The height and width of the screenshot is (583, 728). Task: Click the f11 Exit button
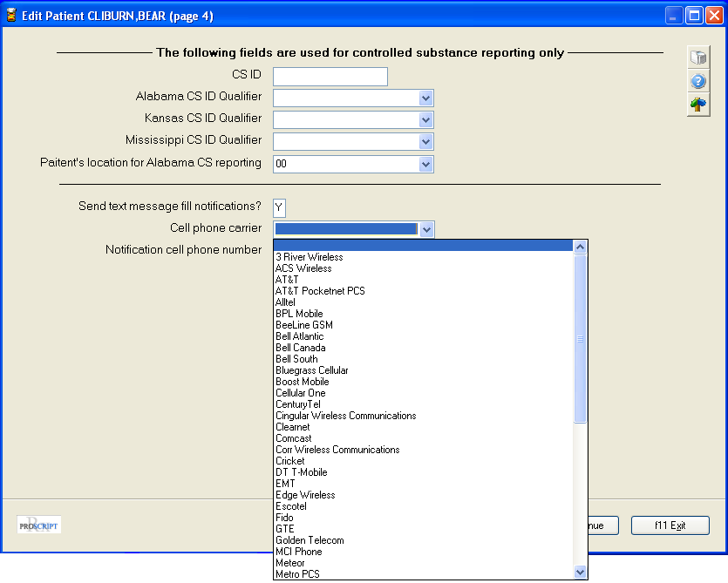[670, 525]
